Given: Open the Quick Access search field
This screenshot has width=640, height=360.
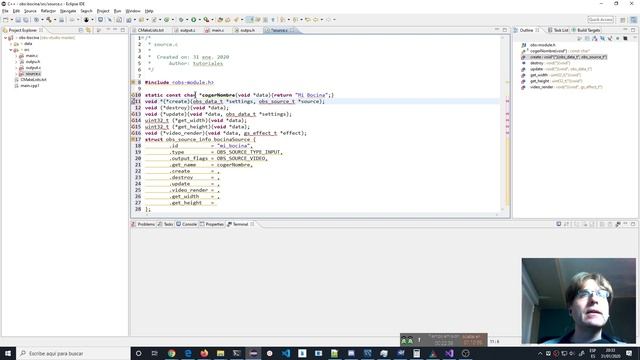Looking at the screenshot, I should [600, 20].
